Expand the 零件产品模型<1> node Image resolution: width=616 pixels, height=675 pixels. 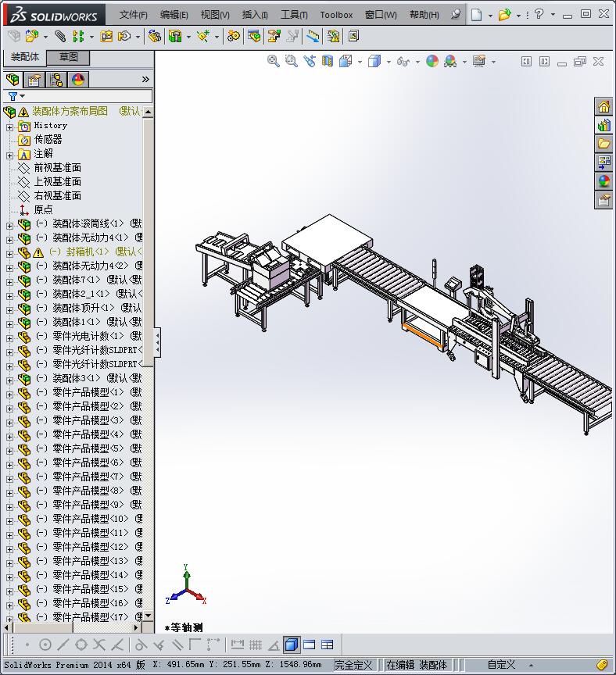(9, 395)
